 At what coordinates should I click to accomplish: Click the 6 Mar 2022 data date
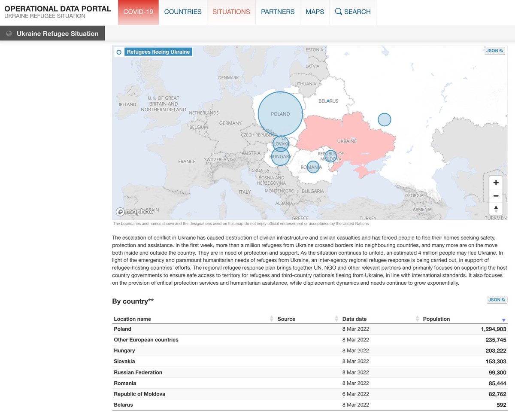(355, 394)
